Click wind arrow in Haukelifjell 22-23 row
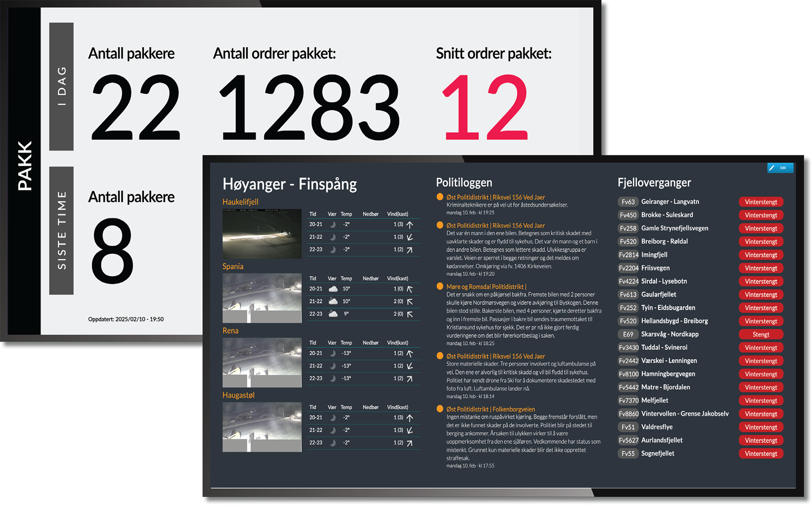The width and height of the screenshot is (812, 505). 410,250
